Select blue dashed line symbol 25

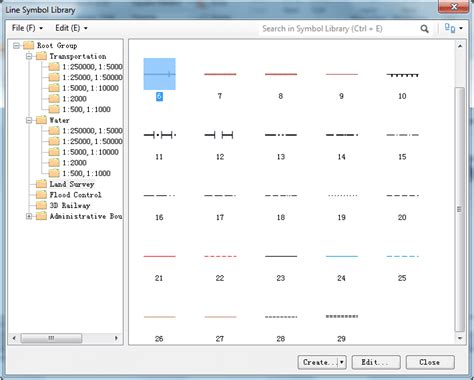(x=402, y=256)
